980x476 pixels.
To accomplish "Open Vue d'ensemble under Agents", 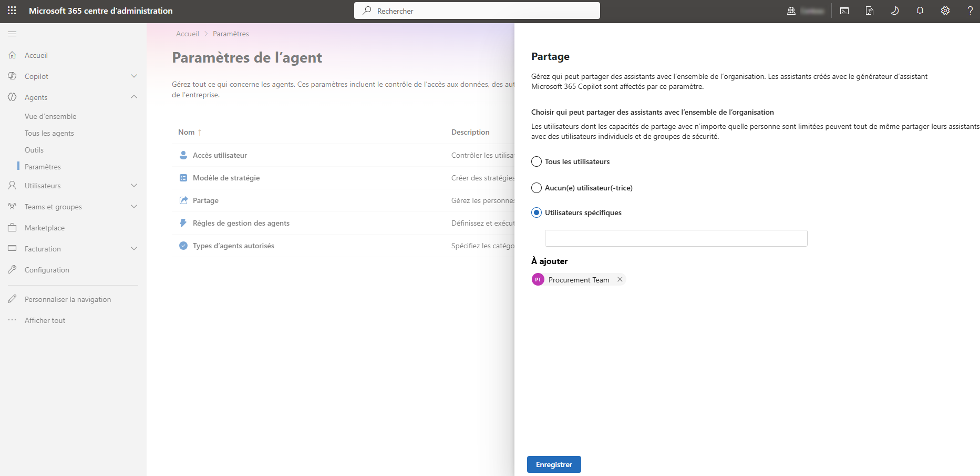I will 50,116.
